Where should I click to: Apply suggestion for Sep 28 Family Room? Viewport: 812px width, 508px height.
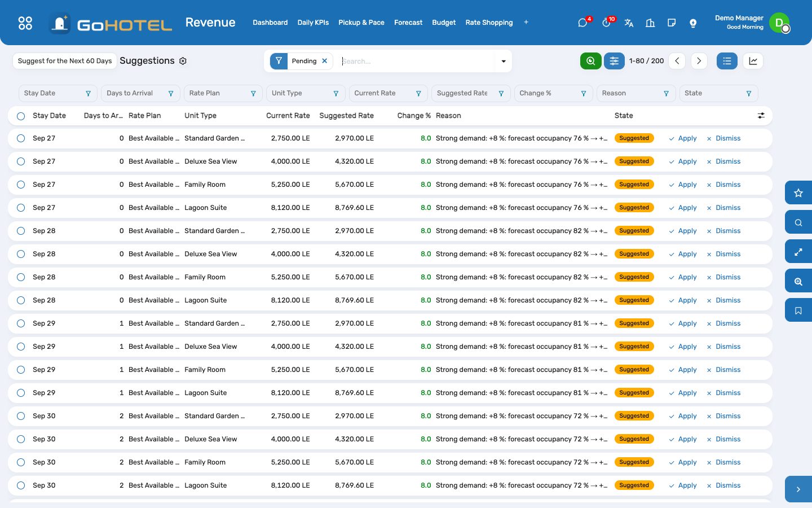pos(683,277)
